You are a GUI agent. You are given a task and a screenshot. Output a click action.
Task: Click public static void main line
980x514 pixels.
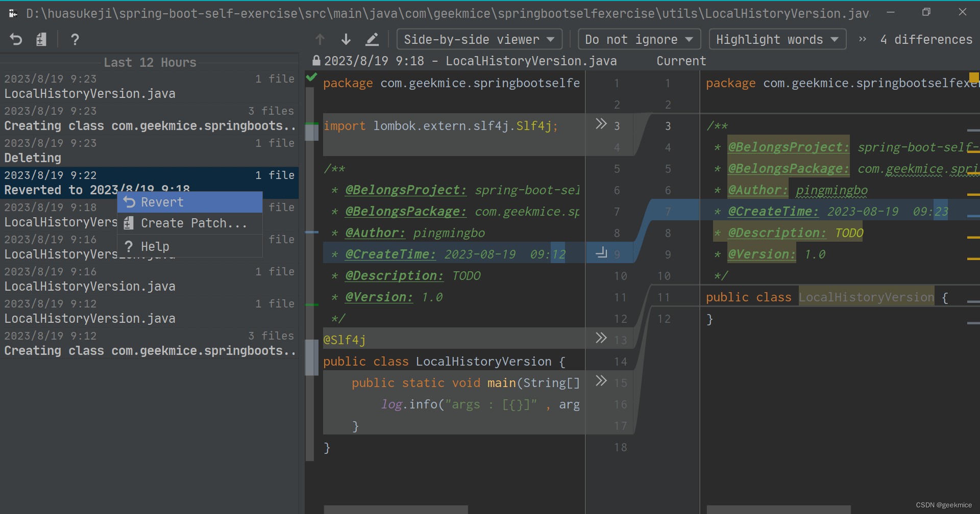(x=465, y=383)
